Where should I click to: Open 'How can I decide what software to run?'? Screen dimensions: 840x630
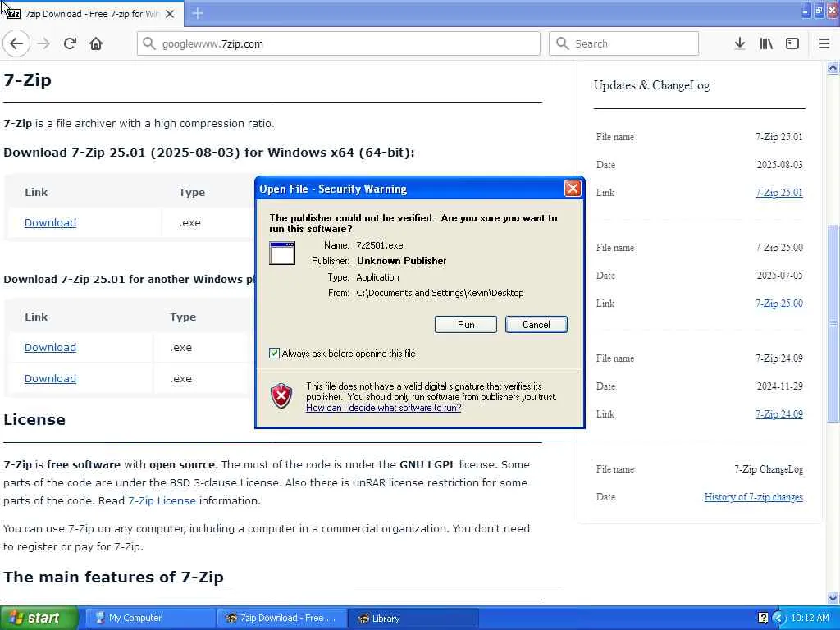point(384,408)
